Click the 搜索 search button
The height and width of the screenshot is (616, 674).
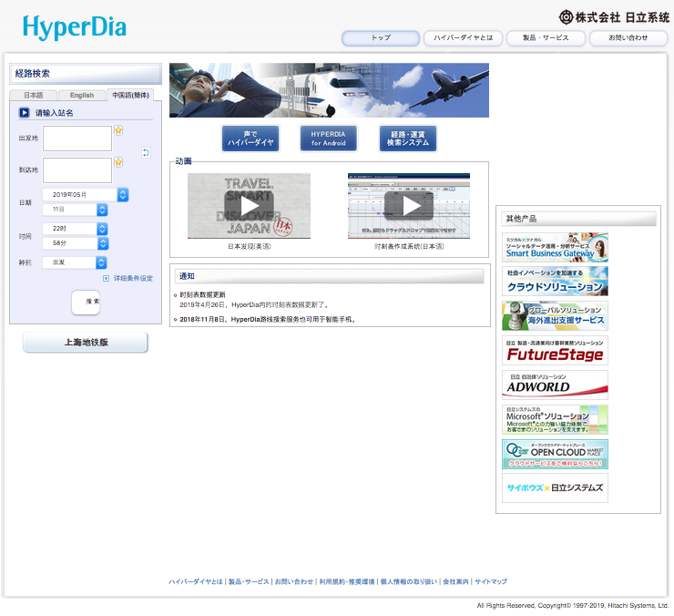(86, 302)
